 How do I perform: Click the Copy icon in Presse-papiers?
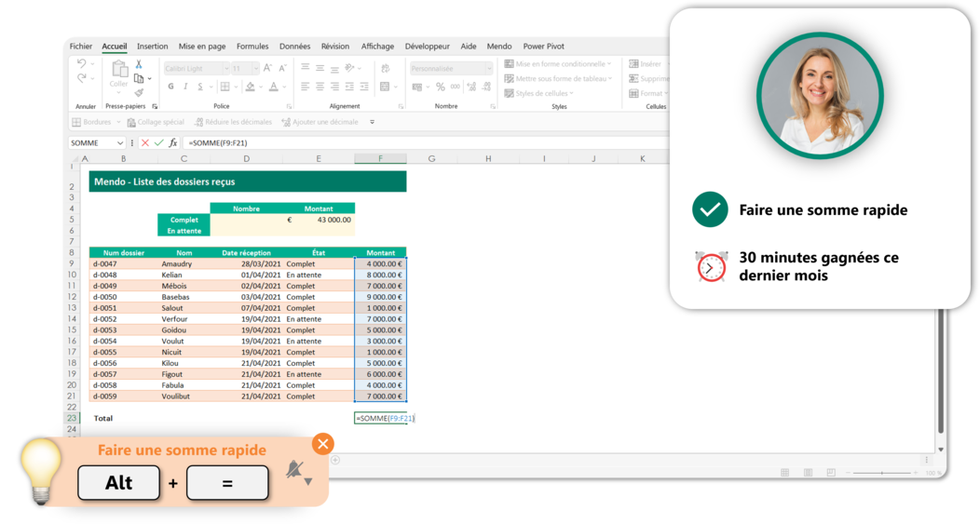(x=139, y=78)
